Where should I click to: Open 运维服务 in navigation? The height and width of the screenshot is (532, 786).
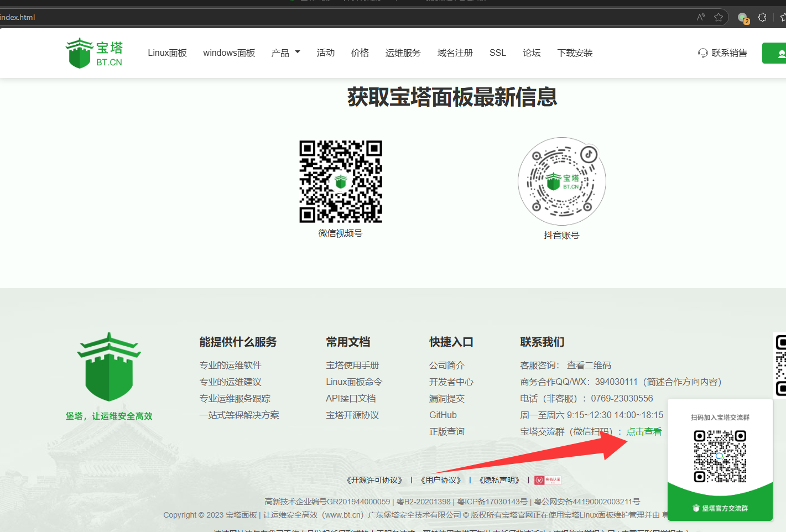click(x=403, y=53)
